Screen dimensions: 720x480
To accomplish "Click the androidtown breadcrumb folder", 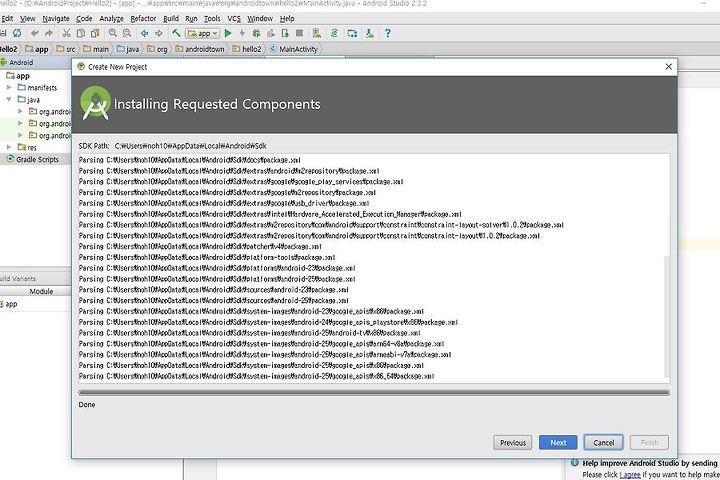I will pyautogui.click(x=200, y=49).
